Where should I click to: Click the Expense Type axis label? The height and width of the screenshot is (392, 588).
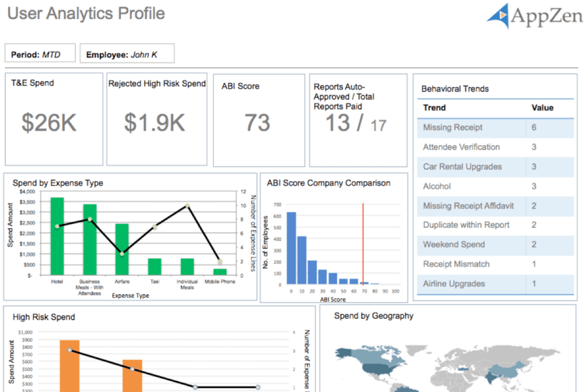(131, 295)
